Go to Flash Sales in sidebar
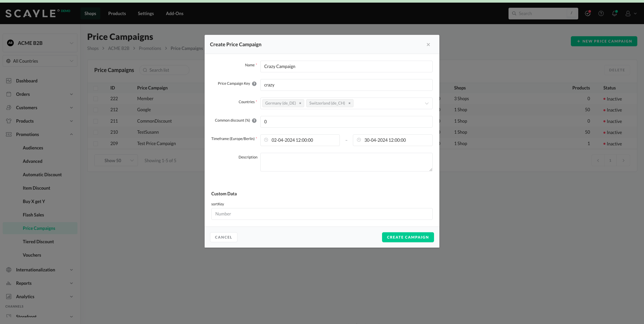 pos(33,215)
